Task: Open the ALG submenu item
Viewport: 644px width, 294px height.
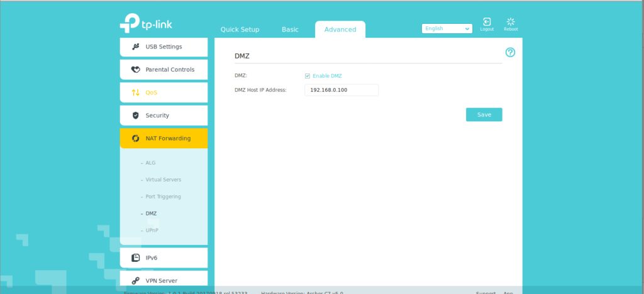Action: tap(150, 163)
